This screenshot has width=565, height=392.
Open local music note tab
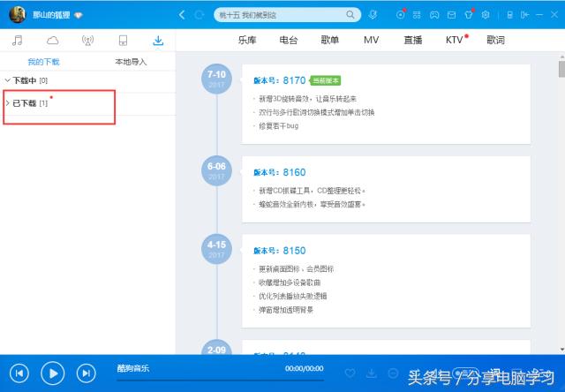point(18,40)
